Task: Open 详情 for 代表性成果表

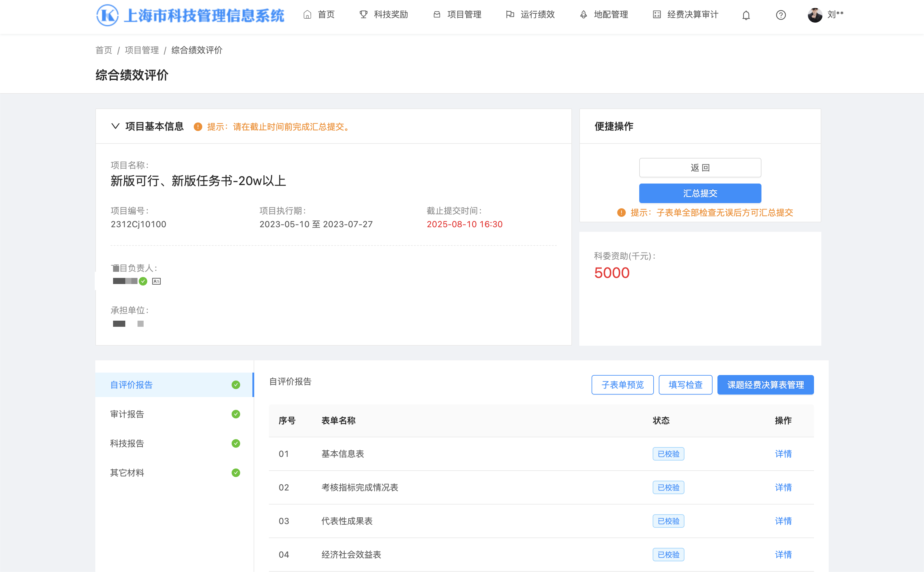Action: click(x=783, y=521)
